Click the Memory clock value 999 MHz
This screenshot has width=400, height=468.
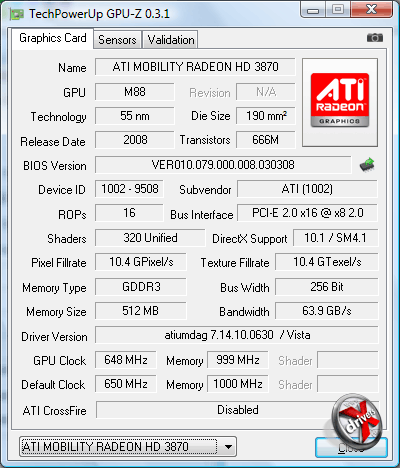pos(238,360)
